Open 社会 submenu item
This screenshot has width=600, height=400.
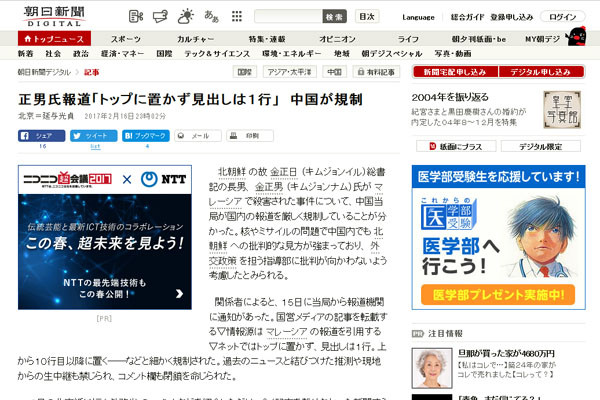click(x=53, y=54)
